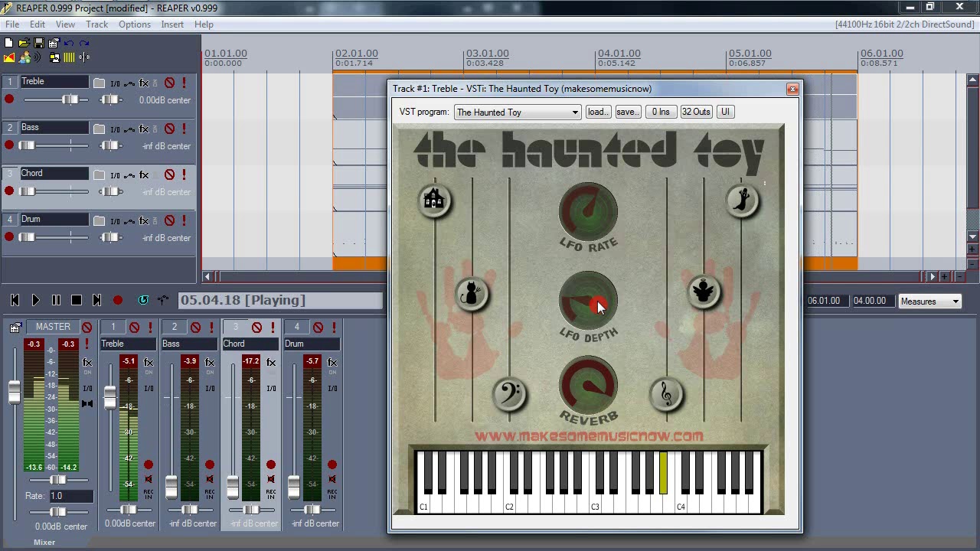The image size is (980, 551).
Task: Open the Measures time unit dropdown
Action: [930, 302]
